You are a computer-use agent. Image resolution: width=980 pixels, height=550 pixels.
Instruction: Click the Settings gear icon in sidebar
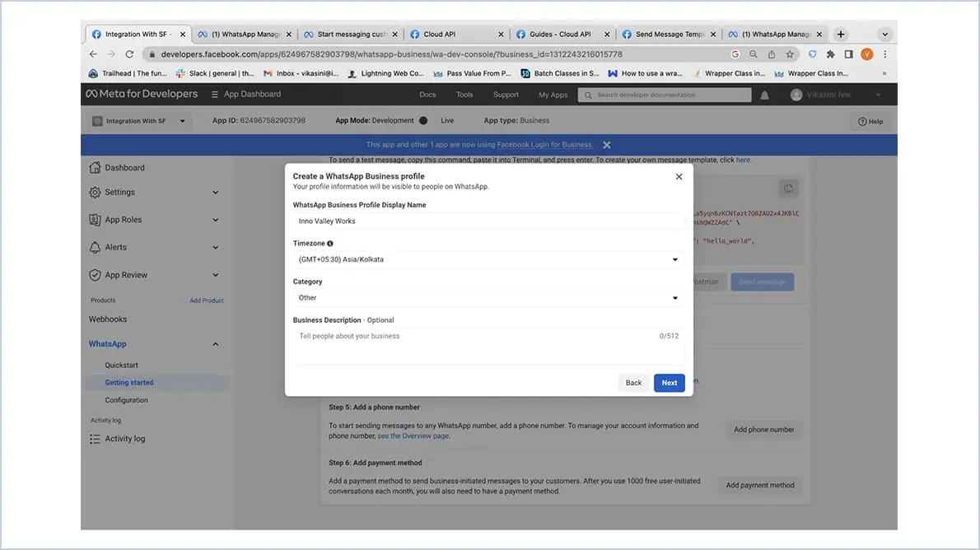point(95,193)
